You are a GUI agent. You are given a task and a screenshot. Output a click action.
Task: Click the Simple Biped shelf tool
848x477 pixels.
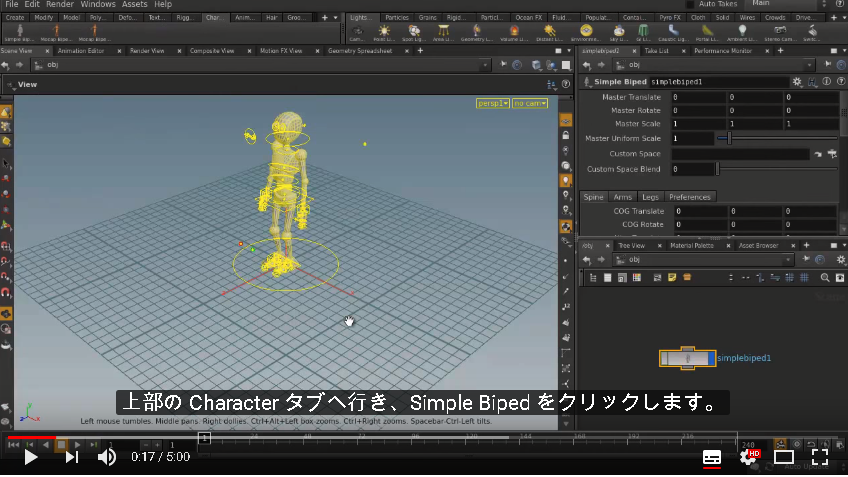(x=19, y=32)
